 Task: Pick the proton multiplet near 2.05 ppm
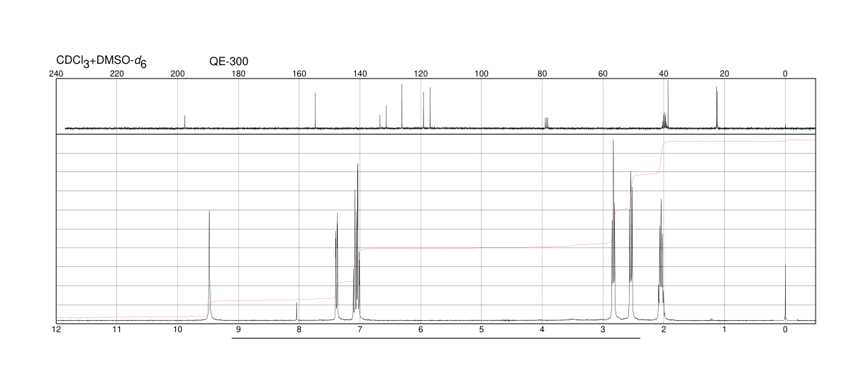661,259
